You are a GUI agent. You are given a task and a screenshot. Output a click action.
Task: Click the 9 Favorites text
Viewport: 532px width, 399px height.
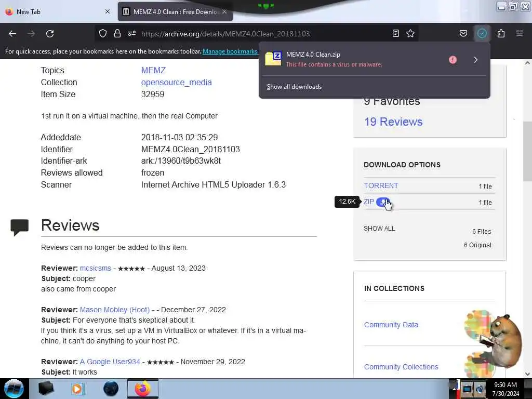392,101
